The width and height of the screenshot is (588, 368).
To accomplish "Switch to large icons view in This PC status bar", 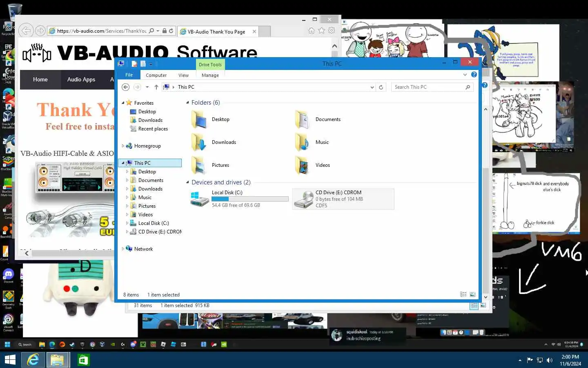I will (472, 294).
